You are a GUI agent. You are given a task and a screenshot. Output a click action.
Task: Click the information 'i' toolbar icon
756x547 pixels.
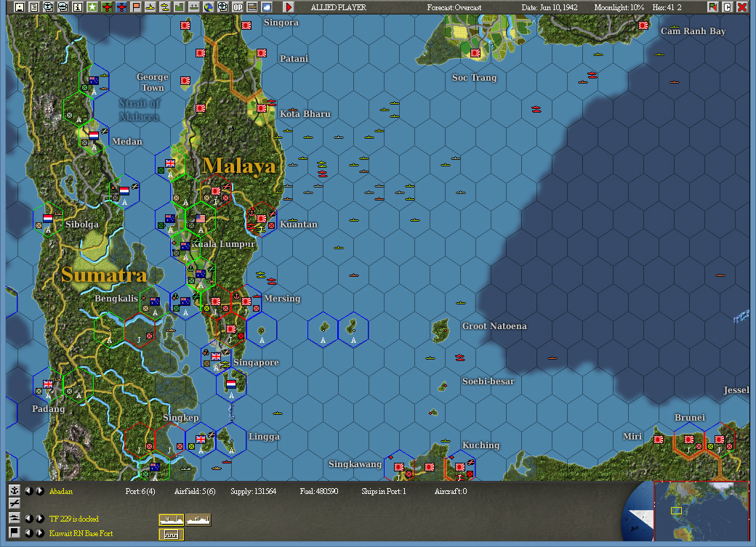77,8
